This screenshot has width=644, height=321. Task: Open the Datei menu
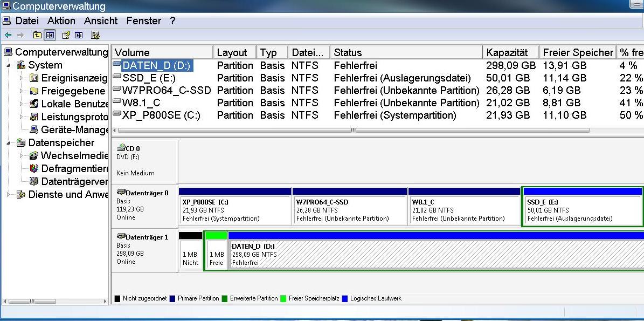(x=27, y=21)
